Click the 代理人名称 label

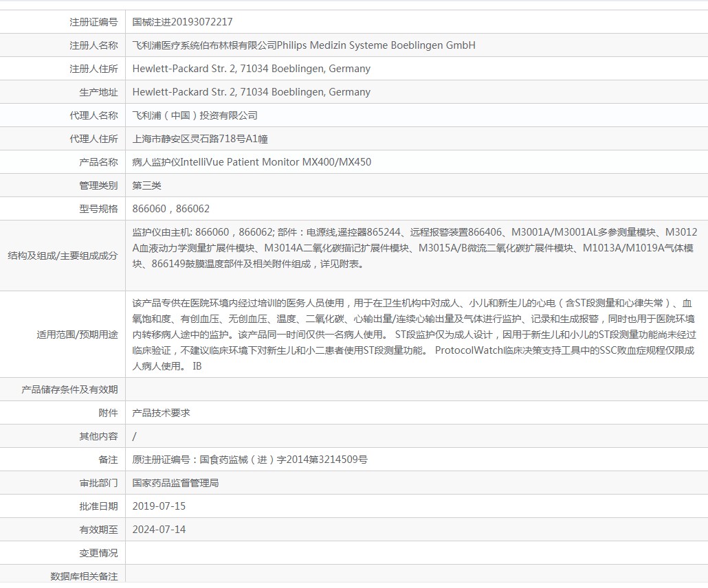click(x=93, y=115)
